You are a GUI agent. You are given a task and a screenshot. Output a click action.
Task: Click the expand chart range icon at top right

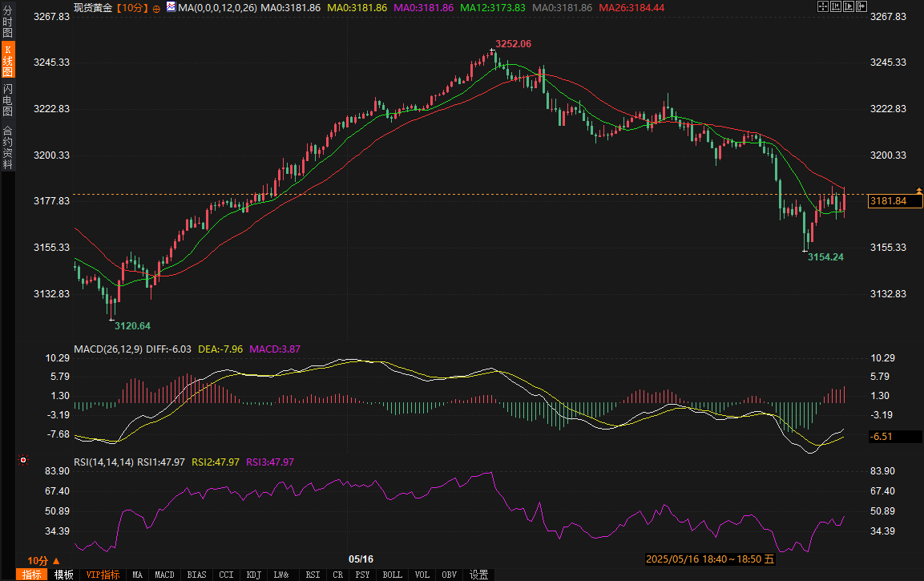point(849,6)
